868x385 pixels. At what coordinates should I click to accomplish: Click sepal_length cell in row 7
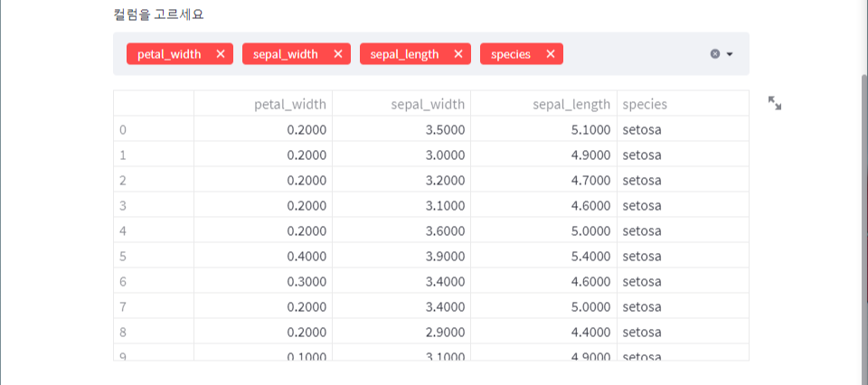pos(544,306)
